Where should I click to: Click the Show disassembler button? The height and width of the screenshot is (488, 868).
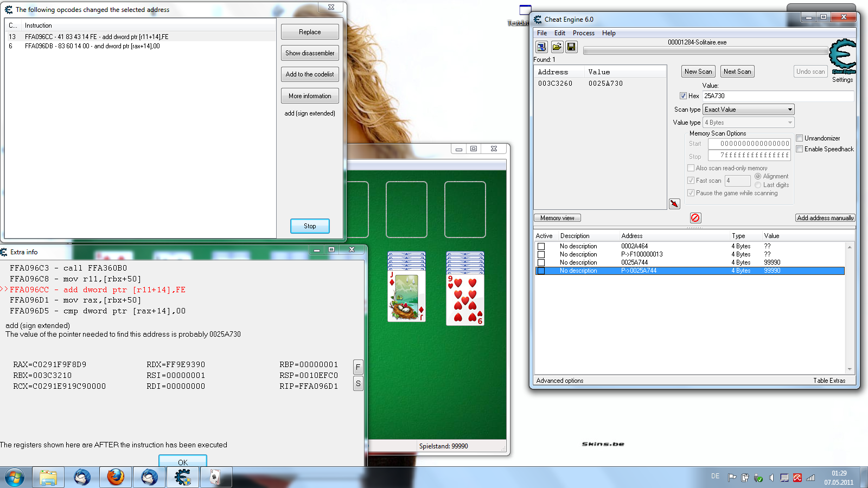[x=310, y=53]
